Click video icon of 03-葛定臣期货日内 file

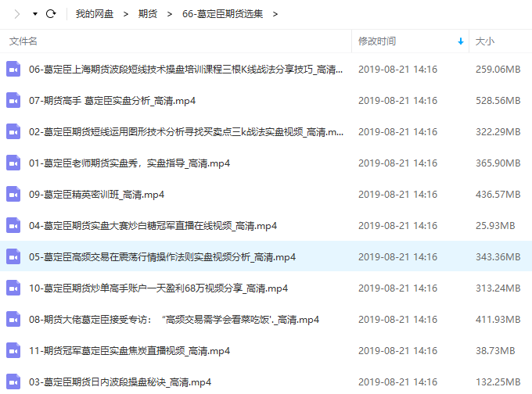13,381
